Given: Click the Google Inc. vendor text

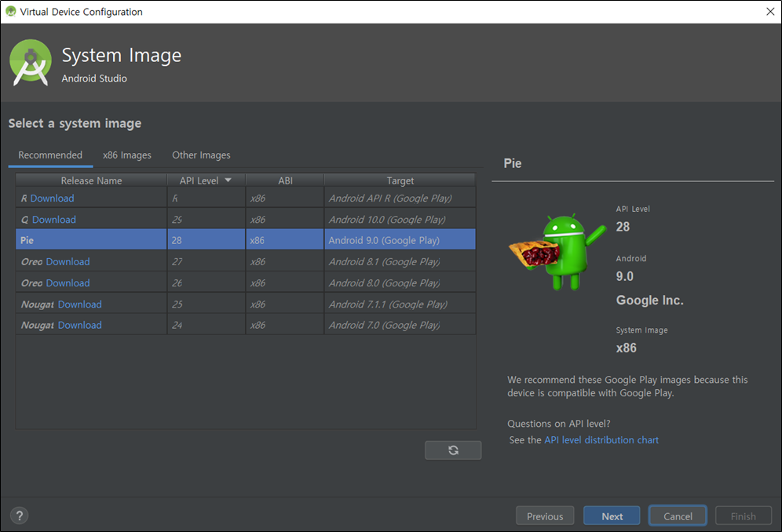Looking at the screenshot, I should click(650, 301).
